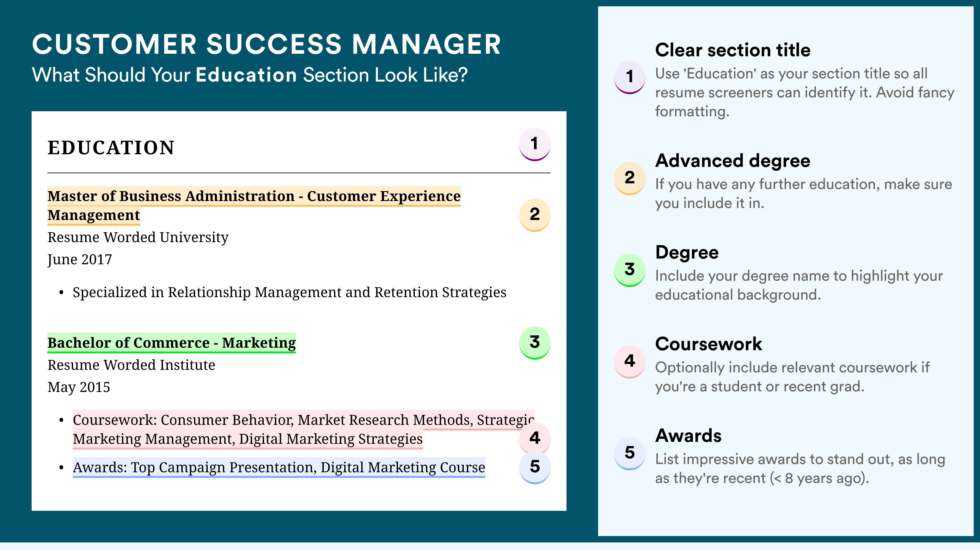Click the purple number 1 badge beside EDUCATION
This screenshot has width=980, height=550.
535,144
